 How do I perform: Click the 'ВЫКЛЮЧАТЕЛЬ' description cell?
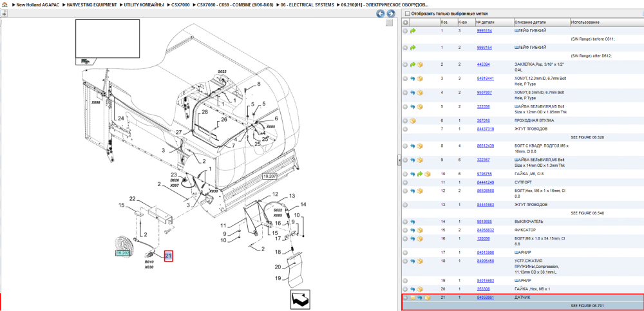click(x=529, y=221)
